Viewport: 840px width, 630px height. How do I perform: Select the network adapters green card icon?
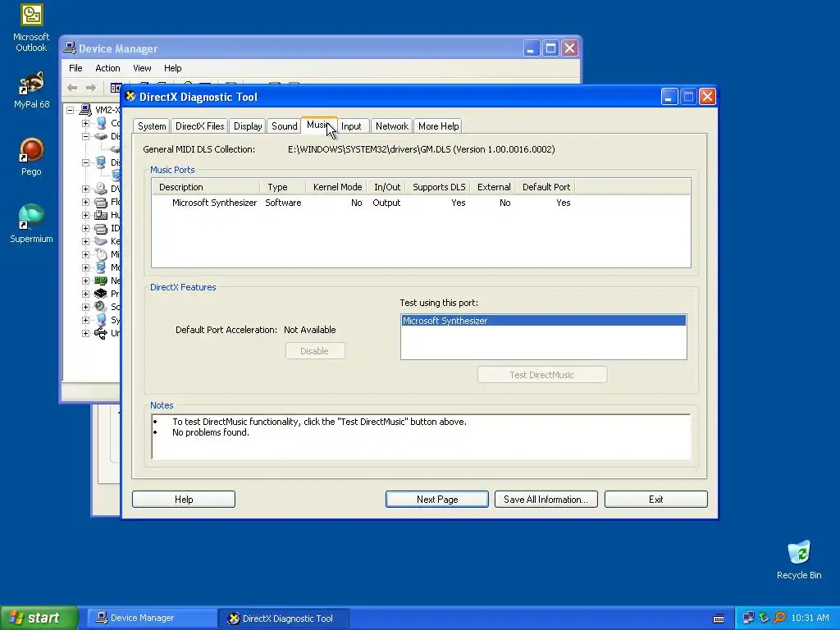101,281
